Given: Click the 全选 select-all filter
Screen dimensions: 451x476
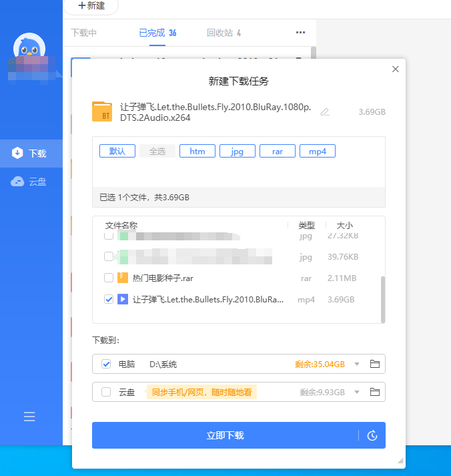Looking at the screenshot, I should point(157,151).
